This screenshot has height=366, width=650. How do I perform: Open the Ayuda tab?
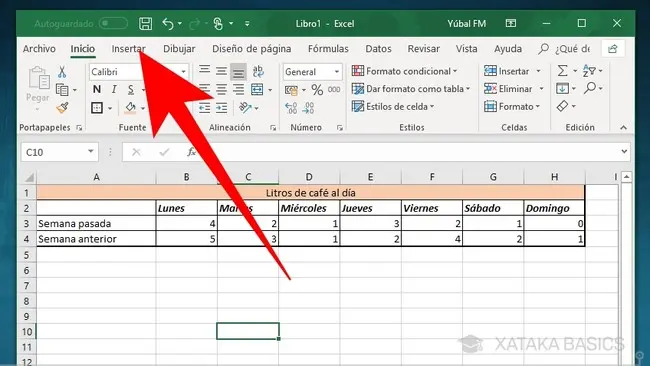tap(508, 48)
